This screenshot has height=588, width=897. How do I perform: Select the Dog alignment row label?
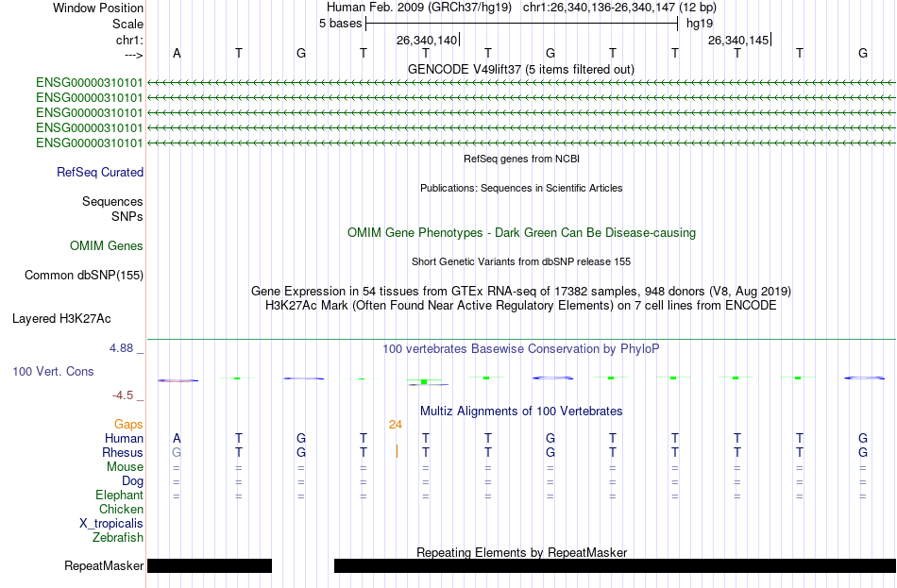133,481
